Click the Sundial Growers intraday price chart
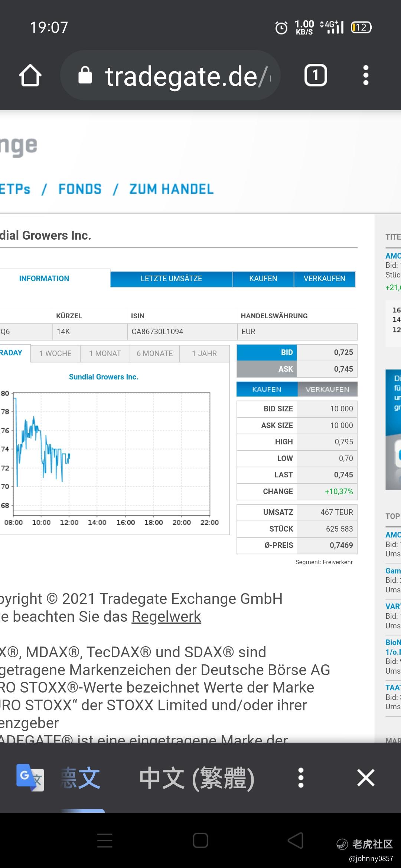401x868 pixels. coord(111,454)
